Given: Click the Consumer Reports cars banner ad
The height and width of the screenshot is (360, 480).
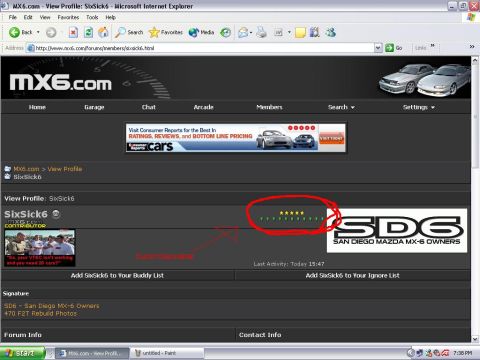Looking at the screenshot, I should click(236, 138).
